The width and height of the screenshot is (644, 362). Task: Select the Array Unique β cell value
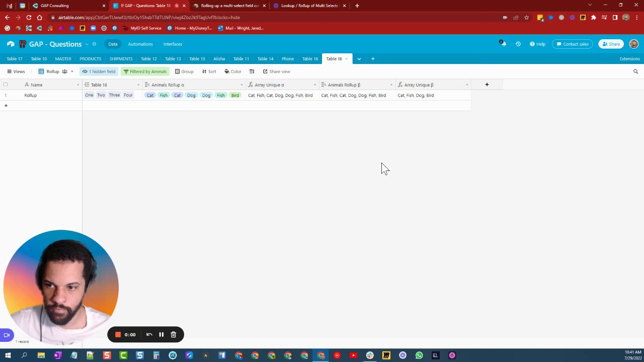coord(433,95)
